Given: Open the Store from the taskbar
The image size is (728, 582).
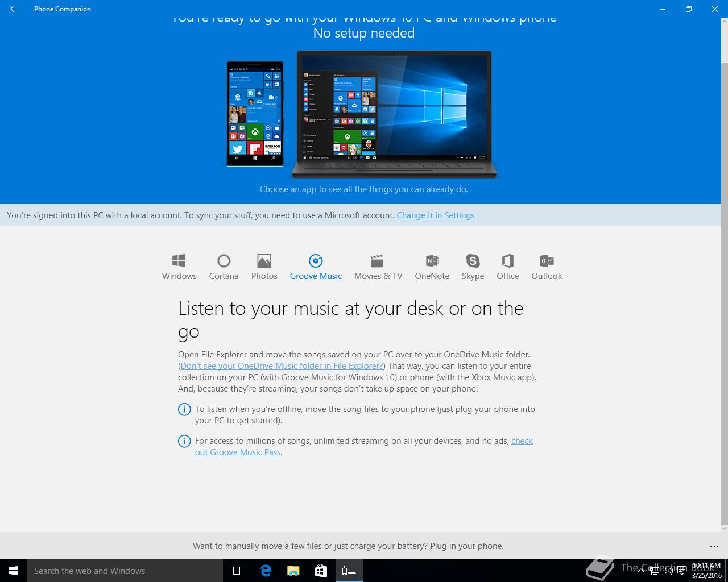Looking at the screenshot, I should pyautogui.click(x=321, y=571).
